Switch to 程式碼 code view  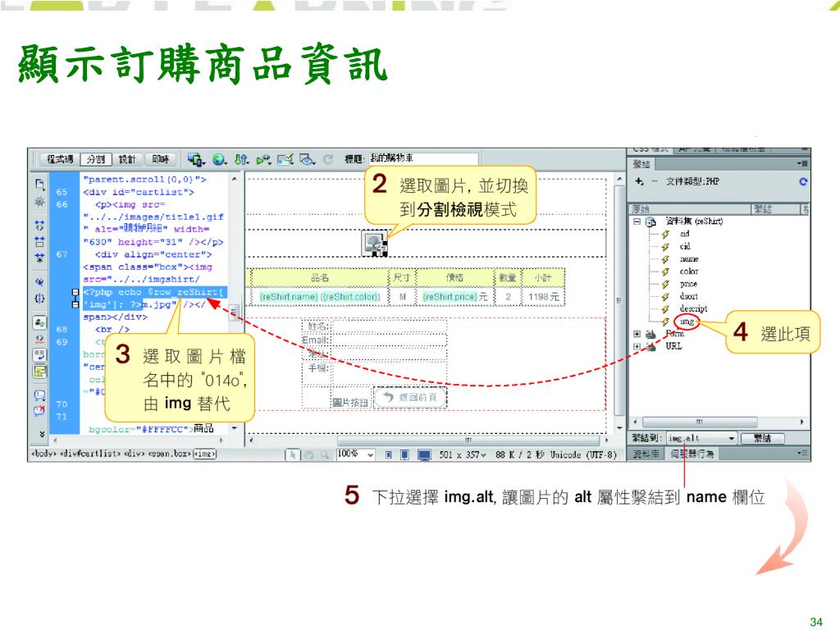(x=59, y=159)
